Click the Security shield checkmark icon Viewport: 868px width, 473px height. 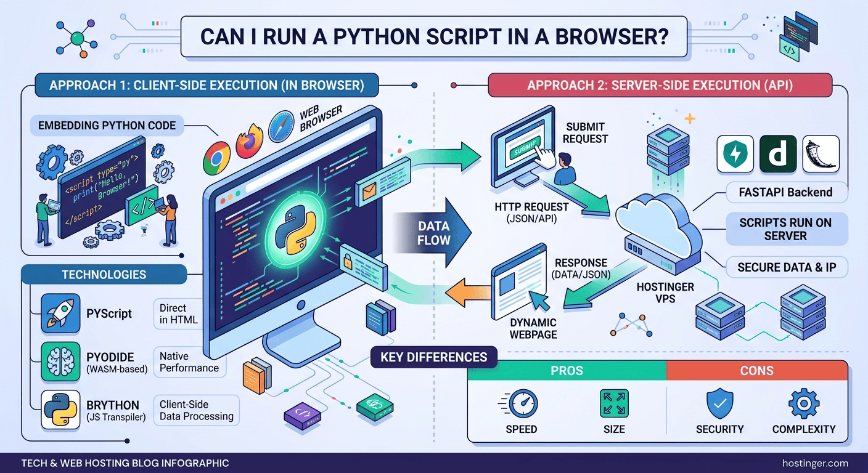(x=719, y=404)
